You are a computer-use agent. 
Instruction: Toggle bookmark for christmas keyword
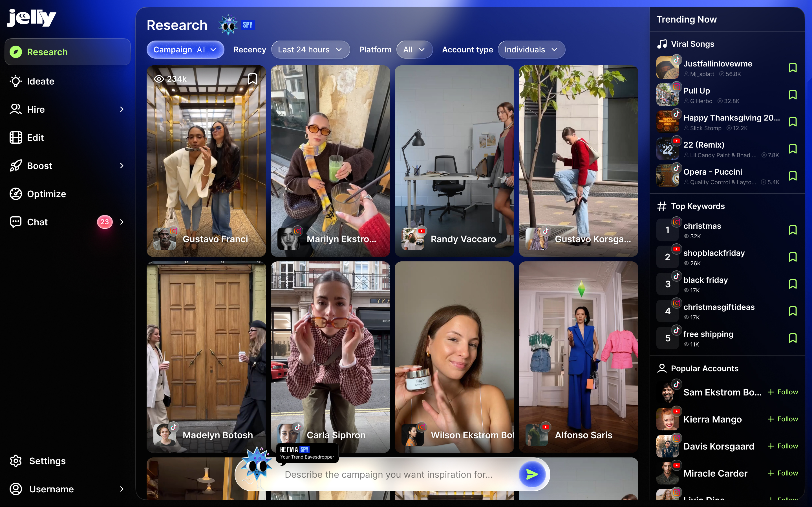pyautogui.click(x=793, y=230)
